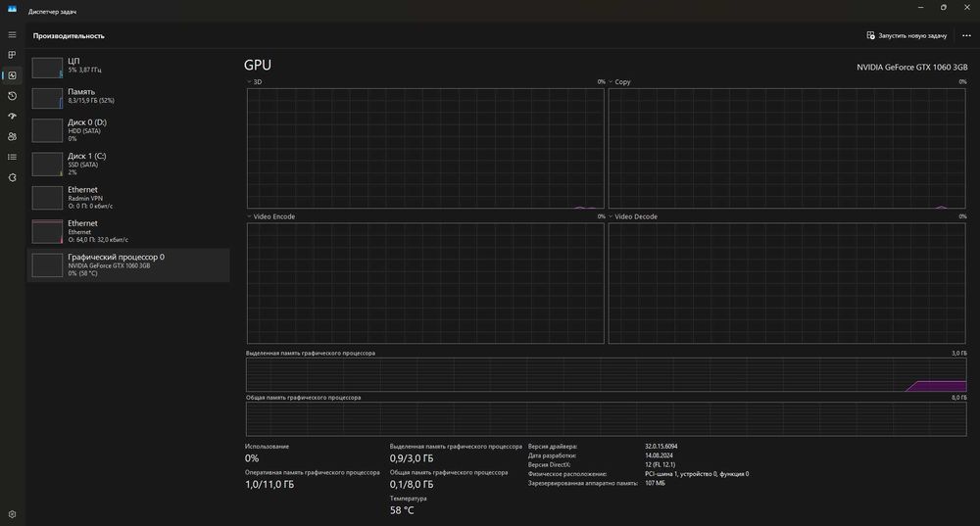The width and height of the screenshot is (980, 526).
Task: Select Графический процессор 0 item
Action: 128,264
